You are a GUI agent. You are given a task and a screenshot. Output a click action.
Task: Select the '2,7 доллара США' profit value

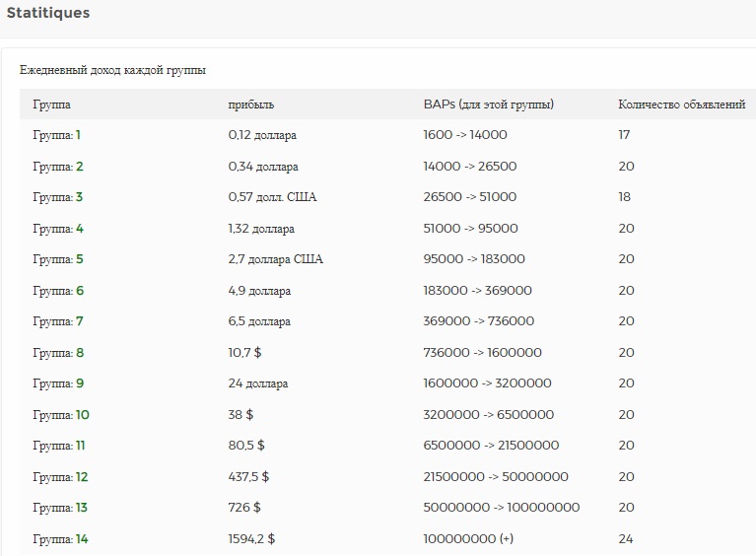pos(275,259)
